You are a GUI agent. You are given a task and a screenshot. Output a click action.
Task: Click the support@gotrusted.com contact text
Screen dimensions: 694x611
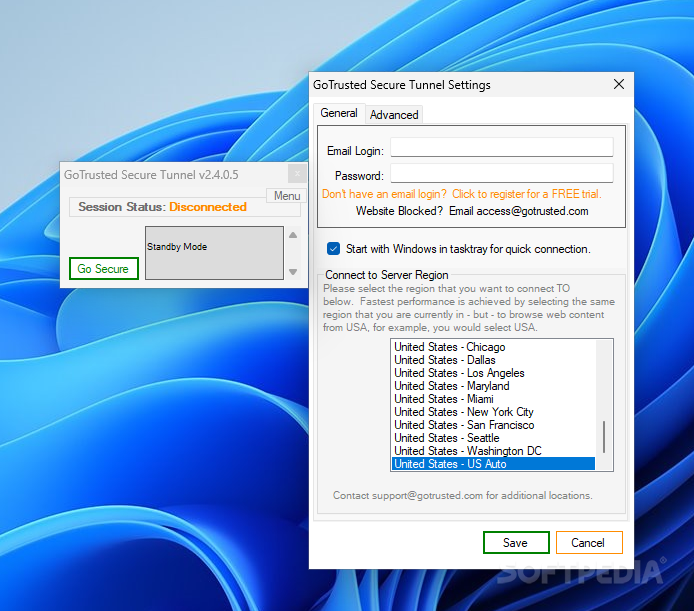tap(427, 495)
